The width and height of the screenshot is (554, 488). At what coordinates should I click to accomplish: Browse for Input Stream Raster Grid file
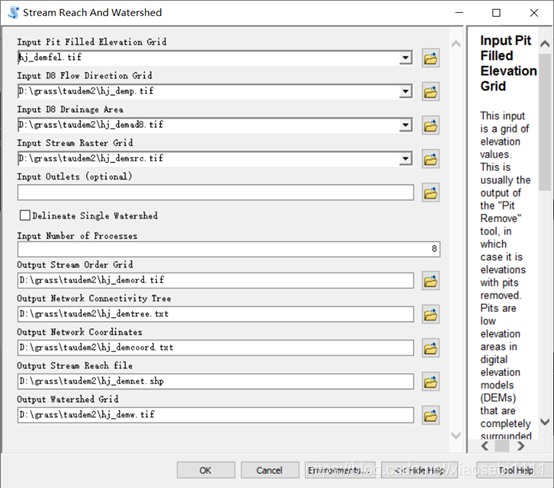431,159
